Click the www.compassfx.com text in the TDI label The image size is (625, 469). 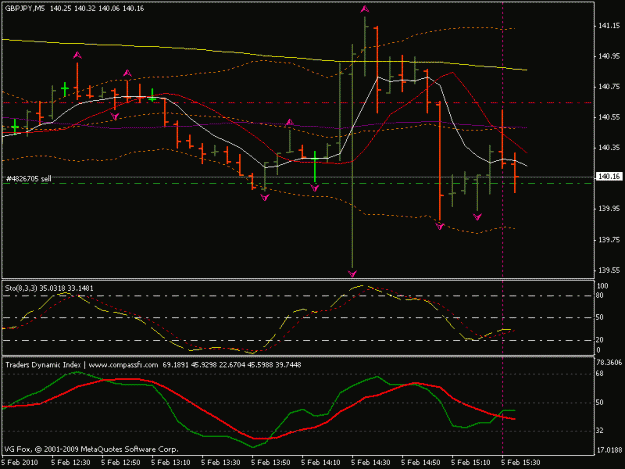tap(123, 365)
